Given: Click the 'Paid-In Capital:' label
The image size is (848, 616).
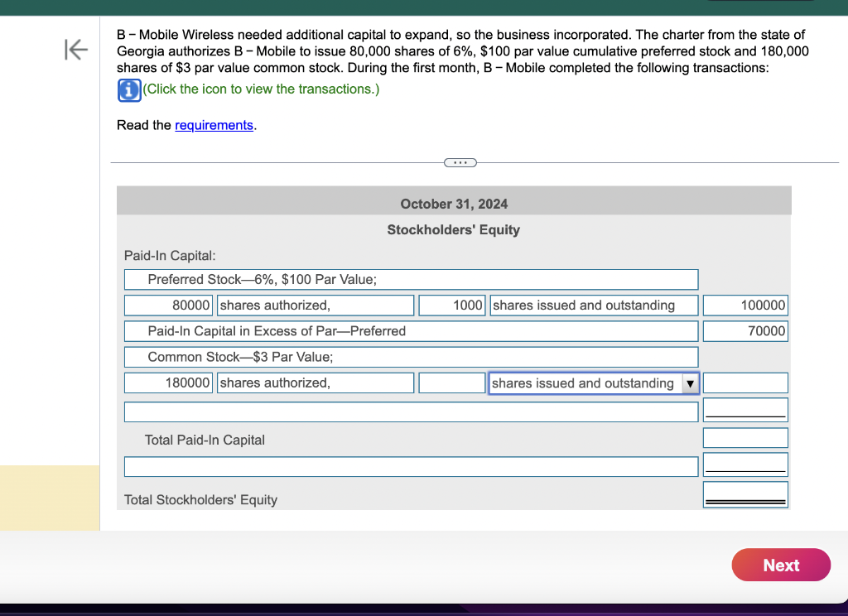Looking at the screenshot, I should click(x=170, y=256).
